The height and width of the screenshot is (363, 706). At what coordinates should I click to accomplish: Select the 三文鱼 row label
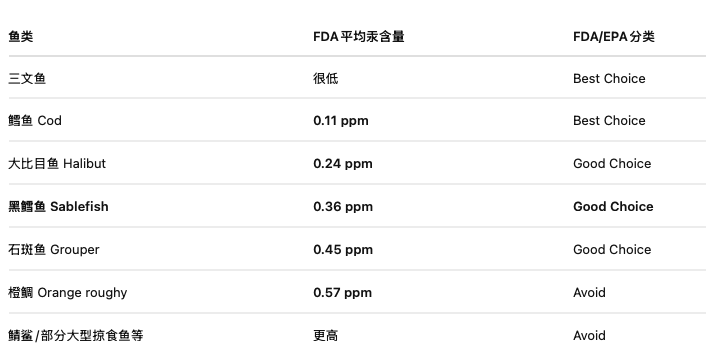pos(27,78)
